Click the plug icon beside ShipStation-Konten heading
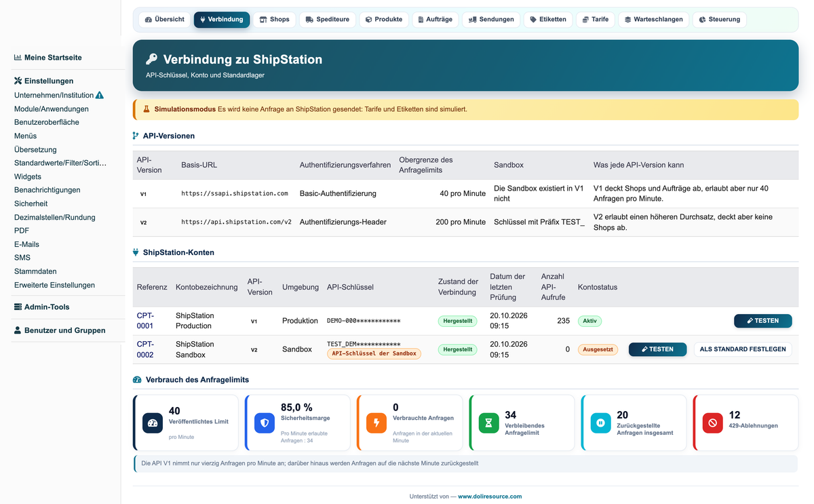This screenshot has width=814, height=504. pyautogui.click(x=136, y=252)
